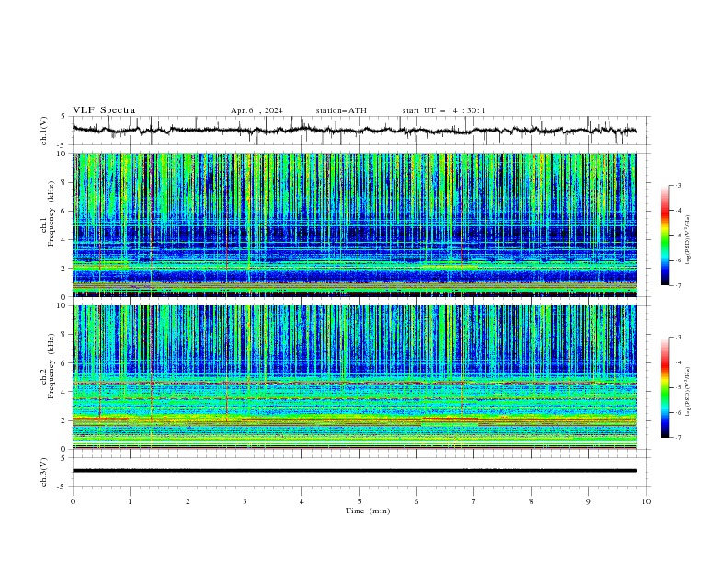Click the time axis tick label "3"

click(245, 501)
